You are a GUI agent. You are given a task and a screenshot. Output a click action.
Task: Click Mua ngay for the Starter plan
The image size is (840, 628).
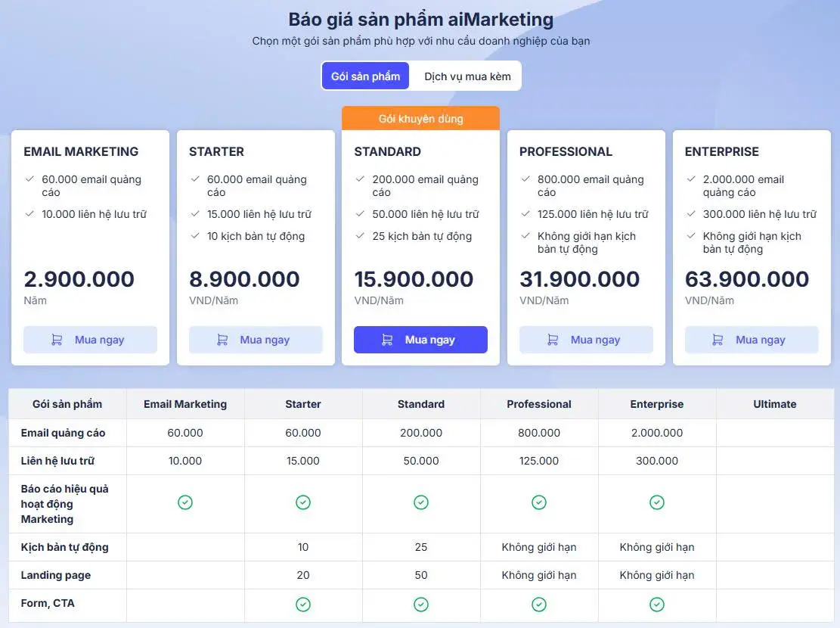coord(256,340)
